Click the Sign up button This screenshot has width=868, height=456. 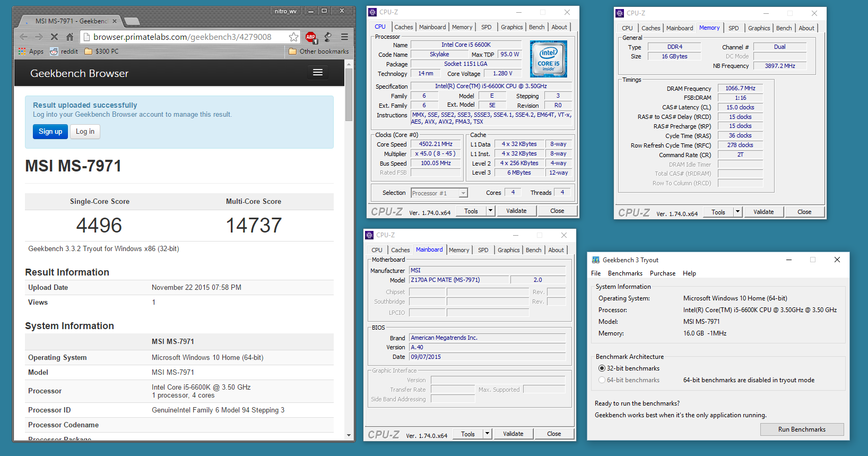50,132
